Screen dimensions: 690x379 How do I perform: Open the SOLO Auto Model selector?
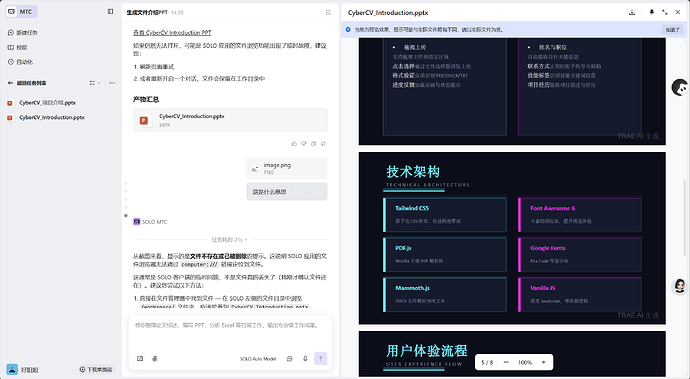tap(258, 359)
